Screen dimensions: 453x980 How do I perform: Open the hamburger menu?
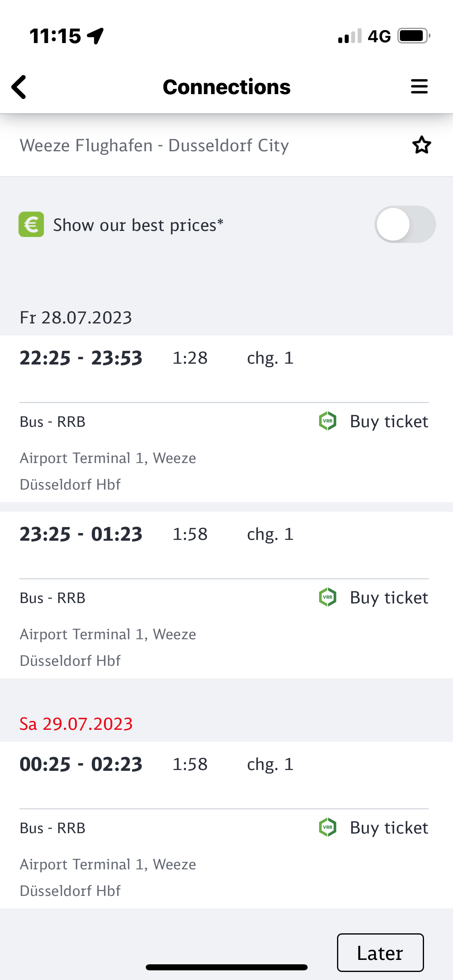click(419, 86)
